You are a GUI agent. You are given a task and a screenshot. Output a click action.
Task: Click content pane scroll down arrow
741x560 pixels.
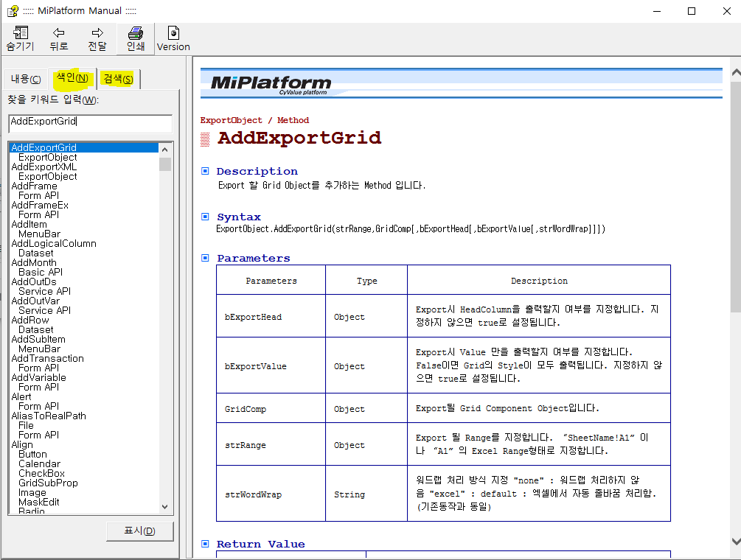coord(736,541)
